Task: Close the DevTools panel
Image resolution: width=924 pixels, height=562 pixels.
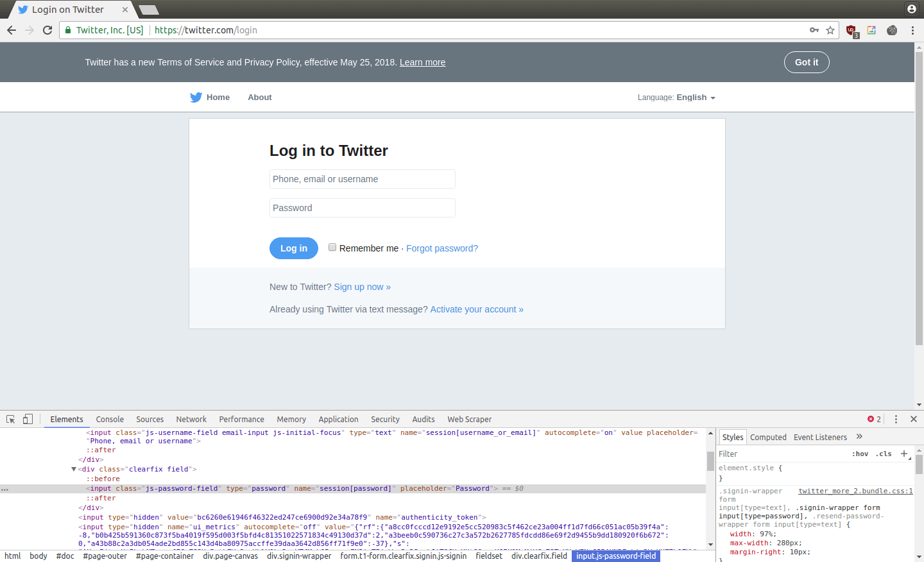Action: pyautogui.click(x=914, y=419)
